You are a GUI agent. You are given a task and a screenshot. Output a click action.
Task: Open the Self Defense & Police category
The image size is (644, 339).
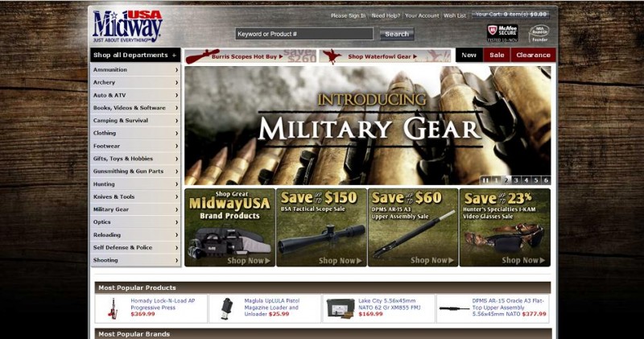pos(135,248)
